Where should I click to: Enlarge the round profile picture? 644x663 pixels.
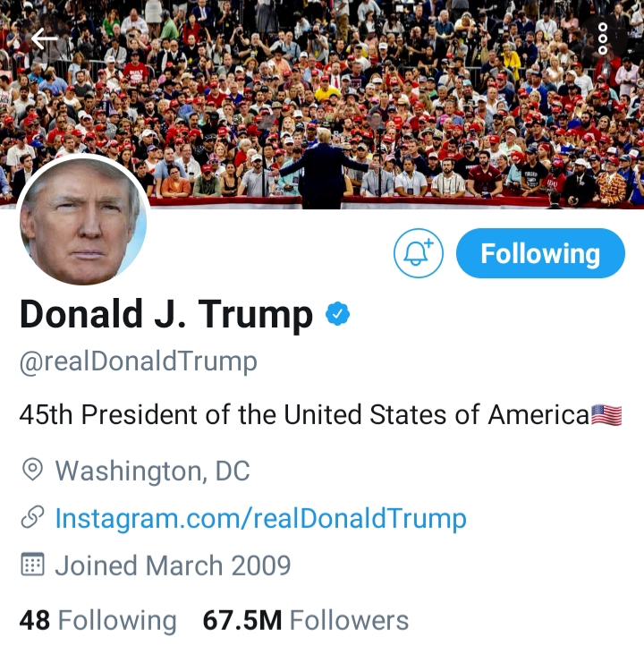[x=83, y=221]
